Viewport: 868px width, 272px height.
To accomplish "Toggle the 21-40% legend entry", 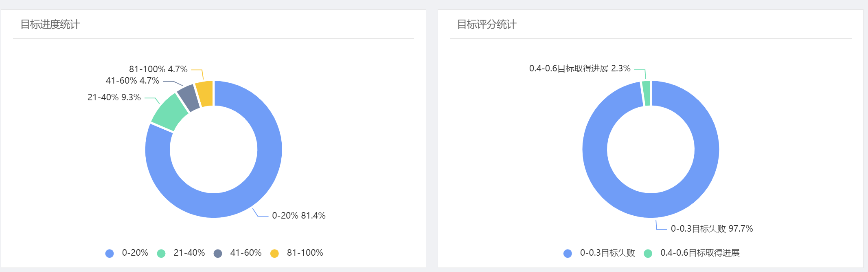I will point(181,253).
